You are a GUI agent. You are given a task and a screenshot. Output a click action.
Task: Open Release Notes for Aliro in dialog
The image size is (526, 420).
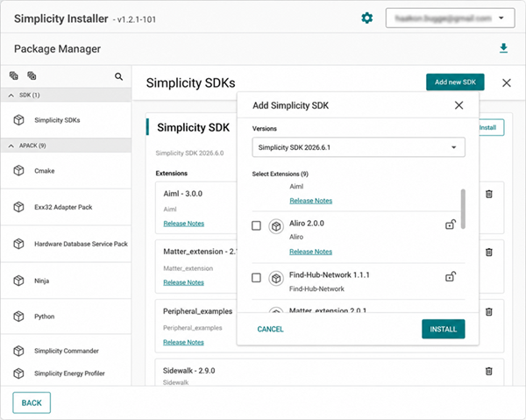coord(310,252)
